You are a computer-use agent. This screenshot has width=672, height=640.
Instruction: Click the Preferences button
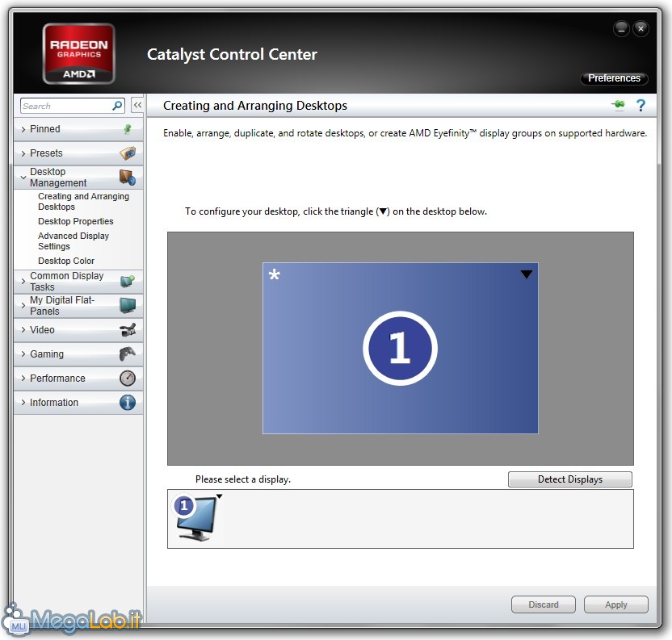pyautogui.click(x=614, y=78)
